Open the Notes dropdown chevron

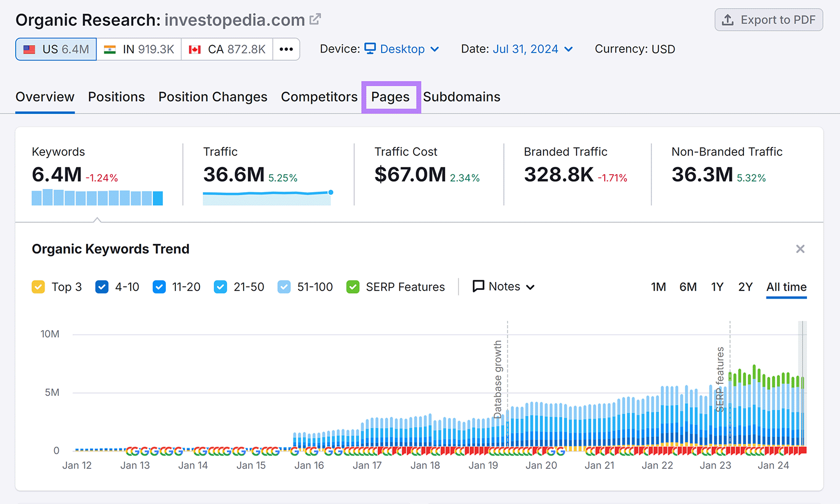point(532,287)
